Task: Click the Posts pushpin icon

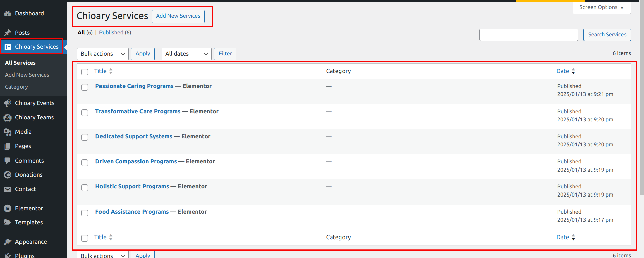Action: (7, 33)
